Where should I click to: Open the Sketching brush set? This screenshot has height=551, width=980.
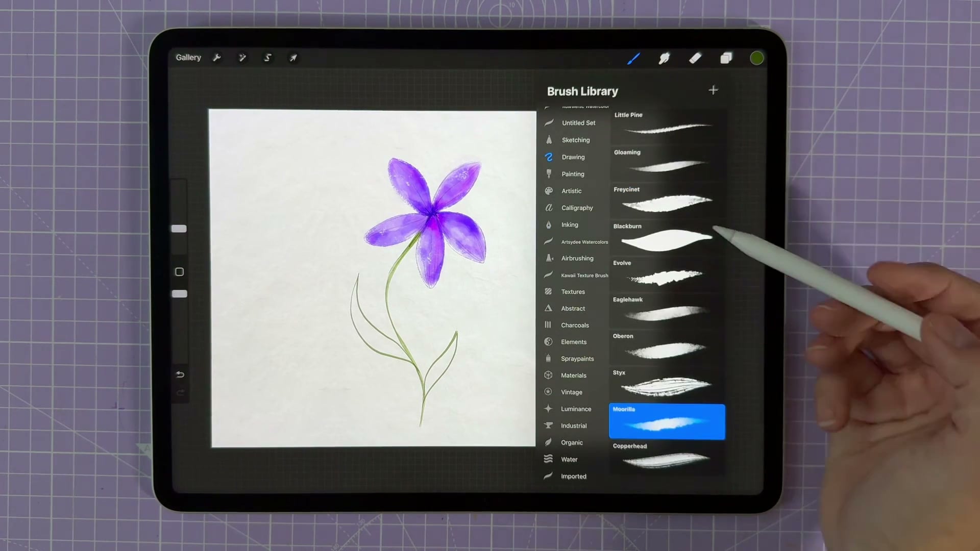(x=575, y=140)
